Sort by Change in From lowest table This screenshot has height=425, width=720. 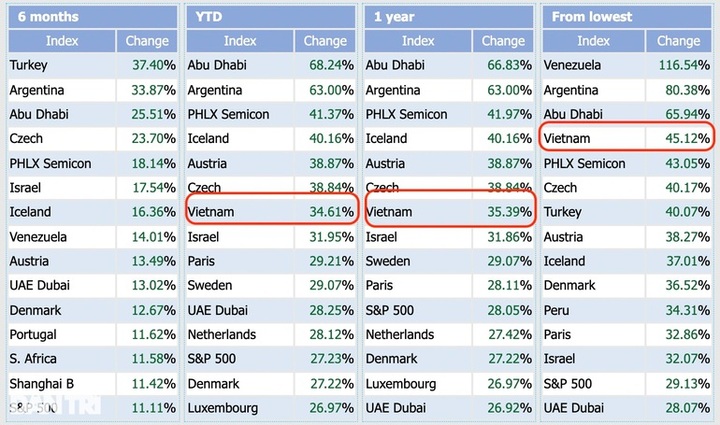click(x=680, y=41)
